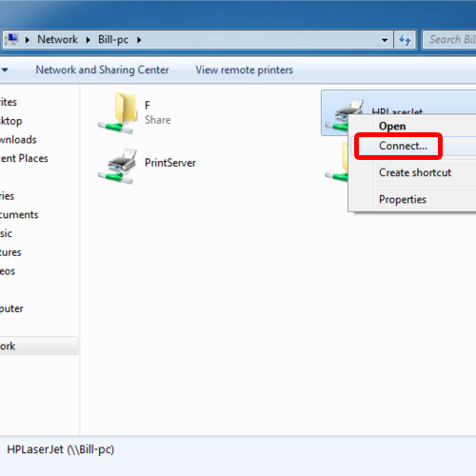
Task: Click the HPLaserJet printer icon
Action: tap(345, 114)
